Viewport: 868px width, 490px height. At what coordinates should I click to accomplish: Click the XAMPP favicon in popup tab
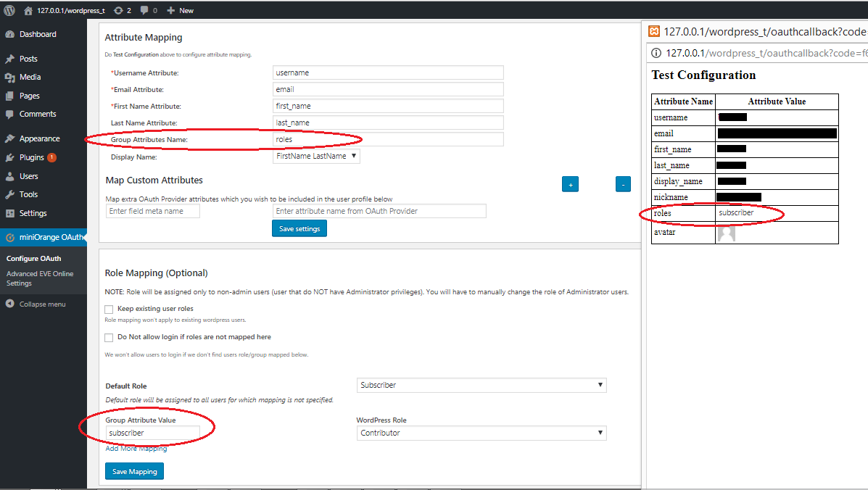tap(654, 31)
